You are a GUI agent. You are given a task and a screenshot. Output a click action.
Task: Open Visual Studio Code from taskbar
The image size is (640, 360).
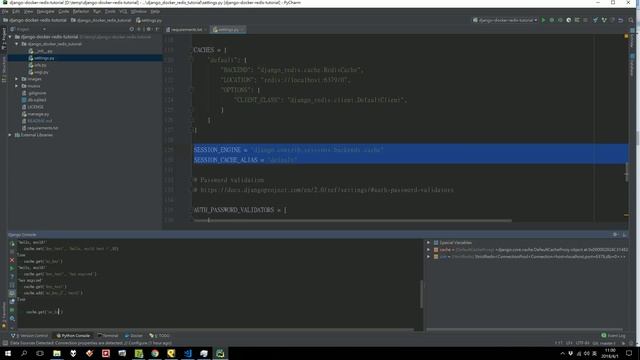(x=187, y=353)
